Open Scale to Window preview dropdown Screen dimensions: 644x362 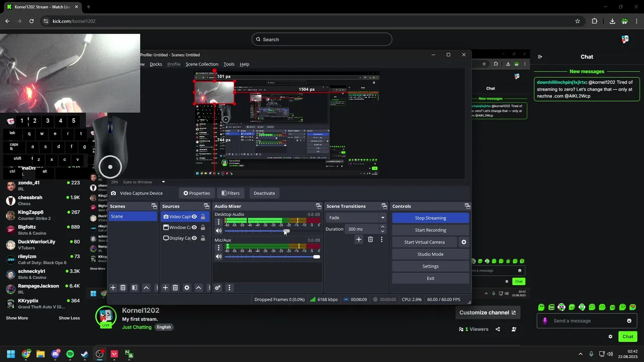pyautogui.click(x=143, y=182)
